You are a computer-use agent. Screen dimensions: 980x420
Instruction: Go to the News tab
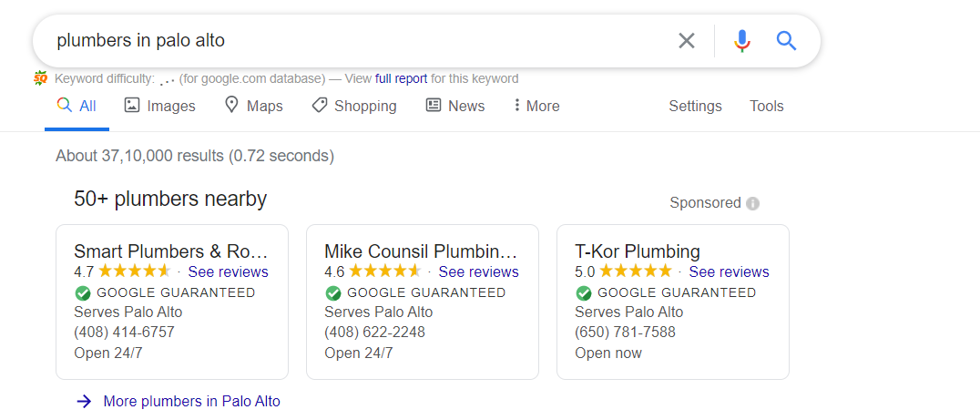tap(455, 106)
